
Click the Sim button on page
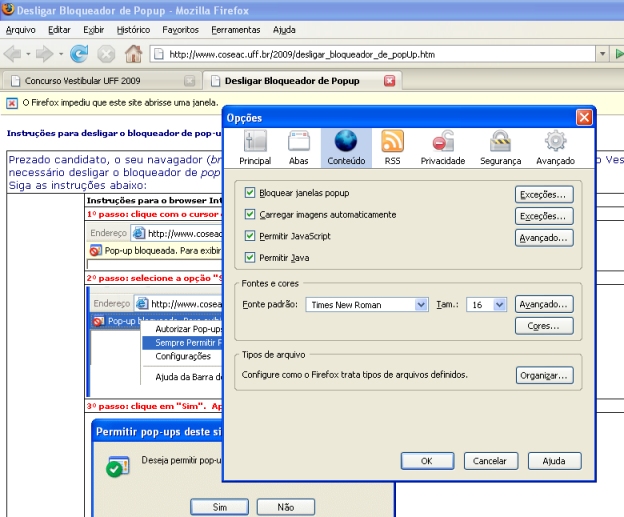[220, 507]
